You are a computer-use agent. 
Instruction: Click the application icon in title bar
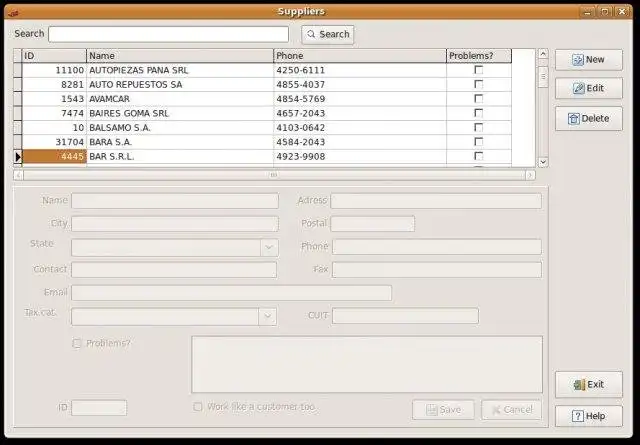coord(13,13)
